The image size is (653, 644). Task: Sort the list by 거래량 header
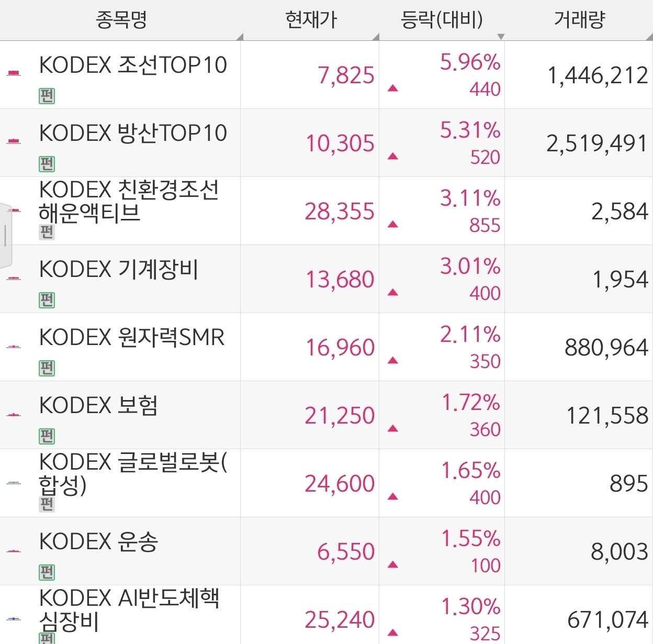point(579,20)
